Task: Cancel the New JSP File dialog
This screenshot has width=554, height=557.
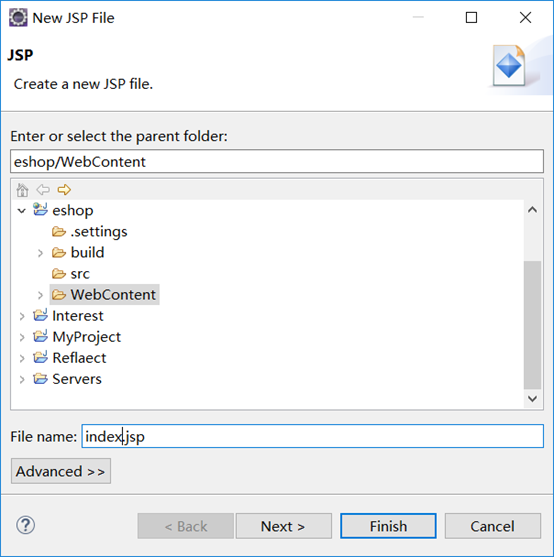Action: coord(493,526)
